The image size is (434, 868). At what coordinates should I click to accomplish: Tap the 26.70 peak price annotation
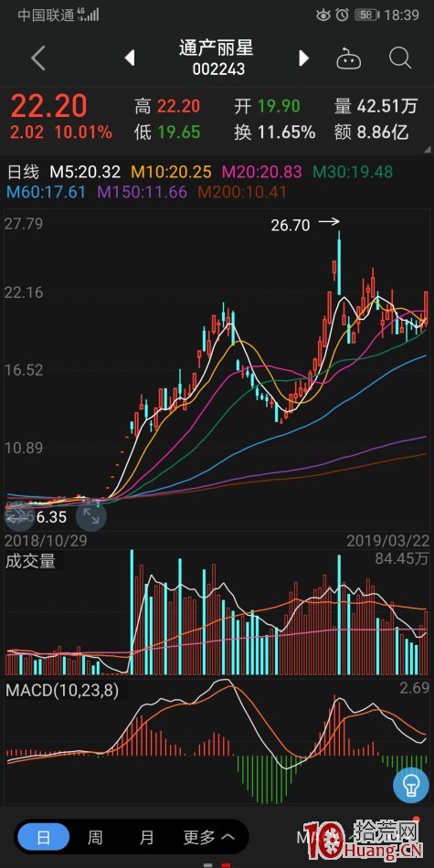(x=291, y=225)
